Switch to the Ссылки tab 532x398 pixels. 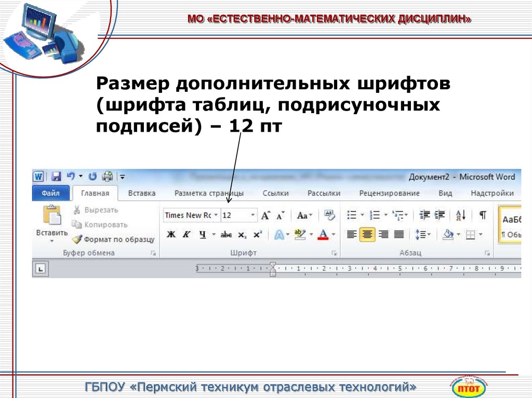click(275, 193)
